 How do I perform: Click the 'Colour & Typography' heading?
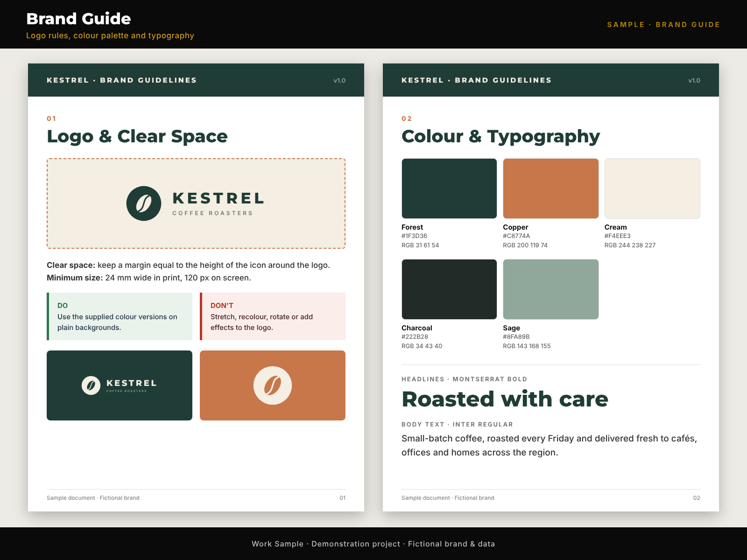(x=500, y=136)
